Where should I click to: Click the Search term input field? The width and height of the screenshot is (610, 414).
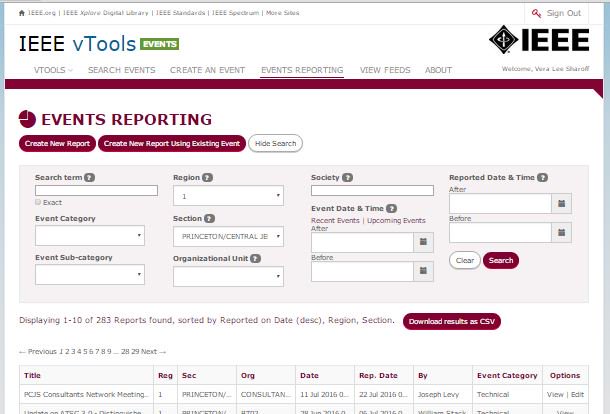click(x=96, y=190)
